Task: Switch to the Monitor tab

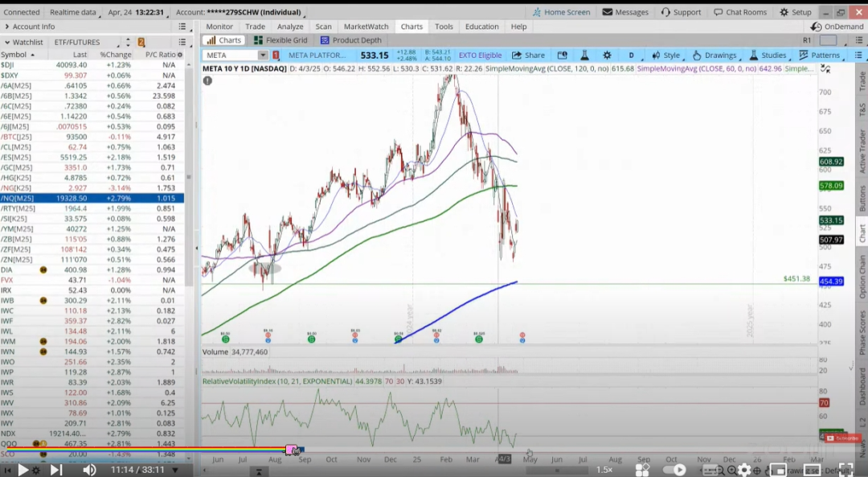Action: 219,27
